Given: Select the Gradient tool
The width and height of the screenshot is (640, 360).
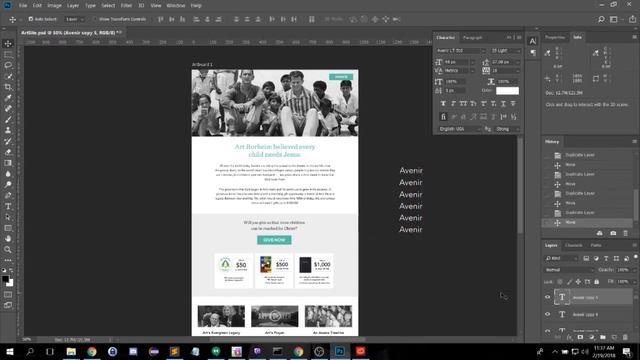Looking at the screenshot, I should click(x=8, y=163).
